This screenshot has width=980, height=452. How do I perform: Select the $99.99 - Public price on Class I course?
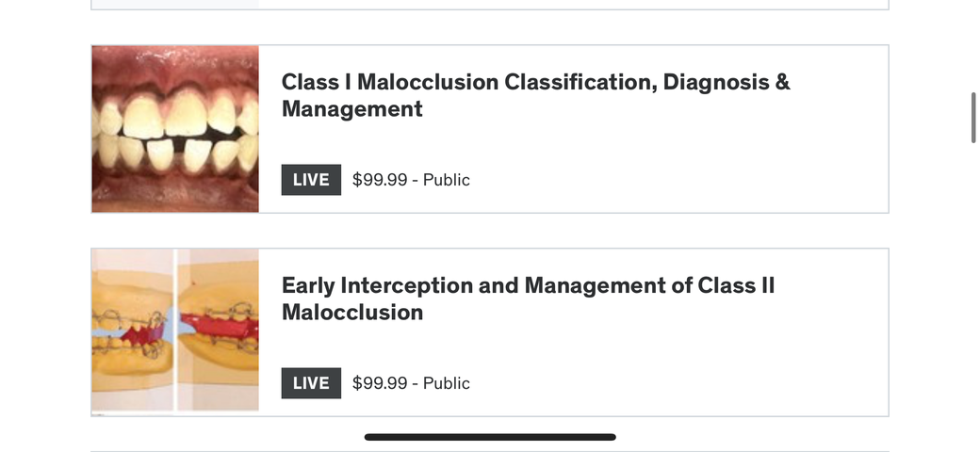coord(411,180)
